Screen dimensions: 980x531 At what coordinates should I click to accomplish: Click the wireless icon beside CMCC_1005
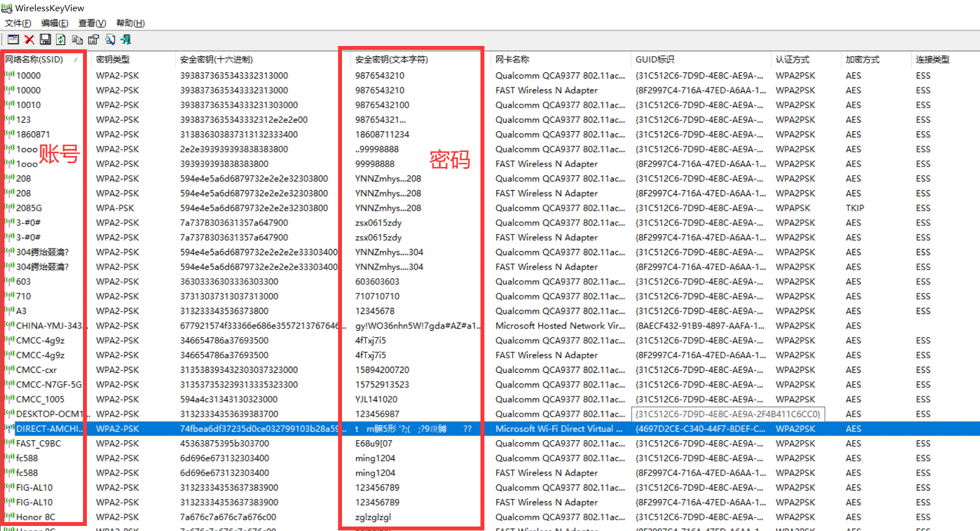click(10, 399)
